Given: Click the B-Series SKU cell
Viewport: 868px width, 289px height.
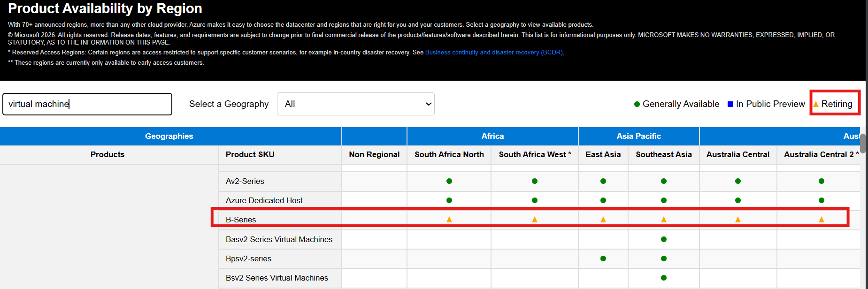Looking at the screenshot, I should [x=280, y=220].
